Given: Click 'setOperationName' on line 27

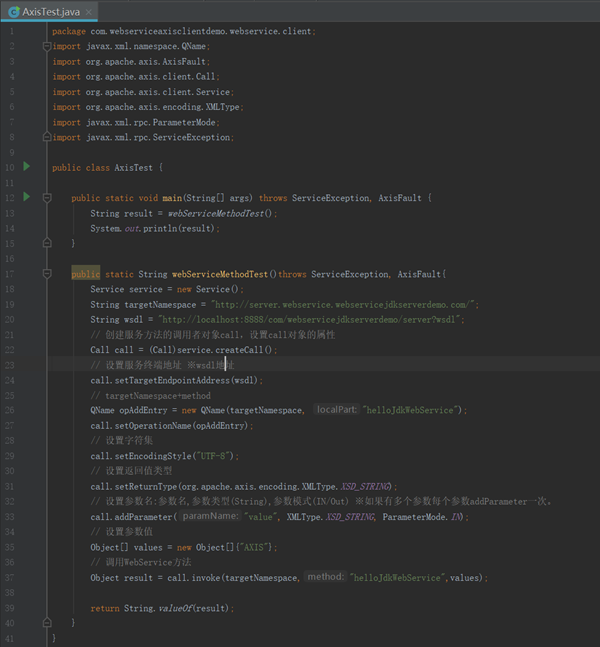Looking at the screenshot, I should 153,426.
